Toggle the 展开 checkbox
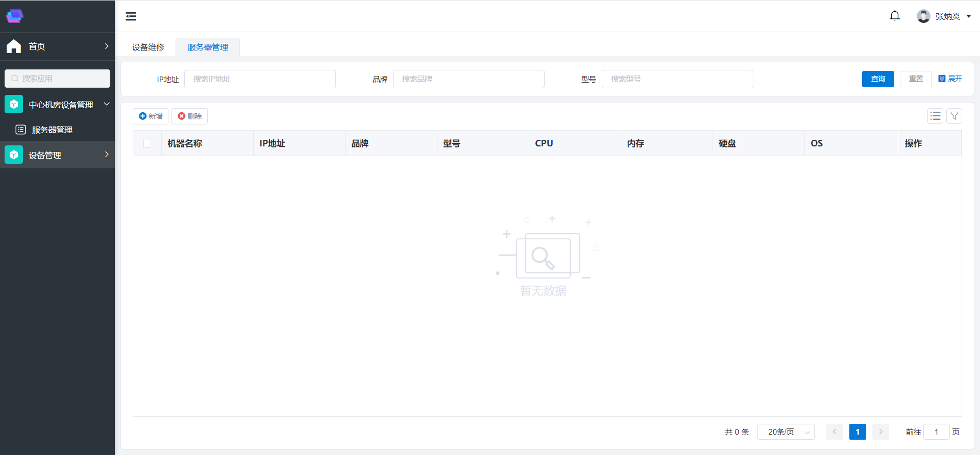The height and width of the screenshot is (455, 980). point(942,79)
